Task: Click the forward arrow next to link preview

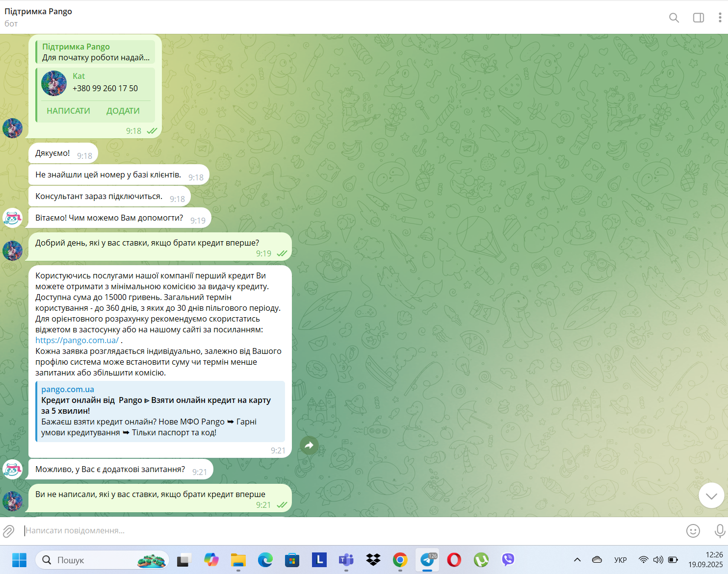Action: tap(310, 446)
